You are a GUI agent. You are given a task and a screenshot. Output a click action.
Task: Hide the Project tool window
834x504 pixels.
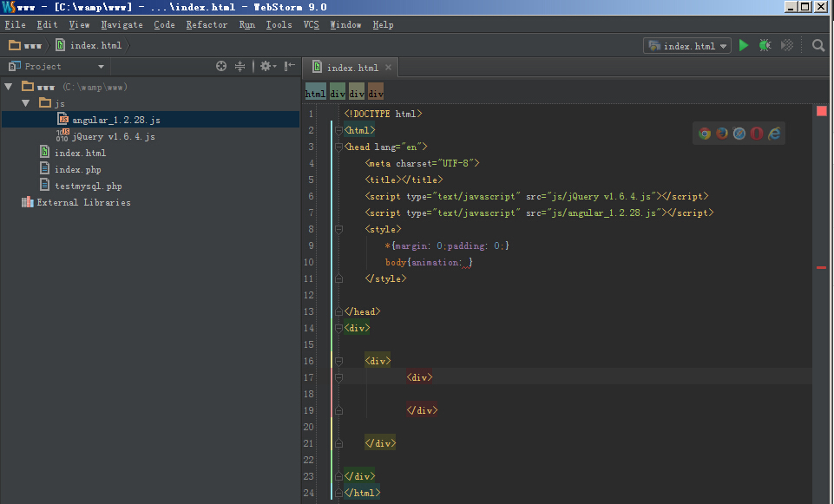point(289,66)
